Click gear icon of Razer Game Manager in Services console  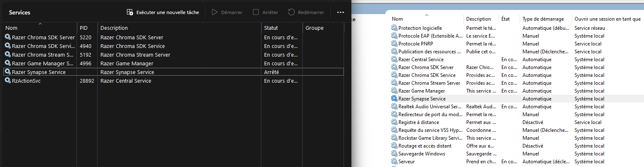coord(394,91)
